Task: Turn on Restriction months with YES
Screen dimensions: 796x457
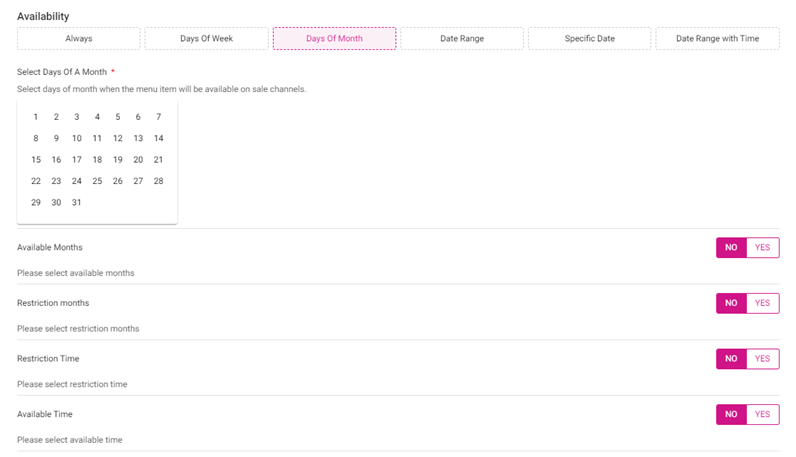Action: 763,303
